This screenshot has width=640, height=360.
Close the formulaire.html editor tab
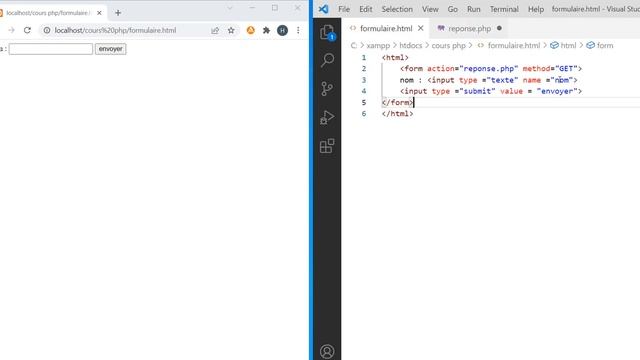pyautogui.click(x=420, y=28)
